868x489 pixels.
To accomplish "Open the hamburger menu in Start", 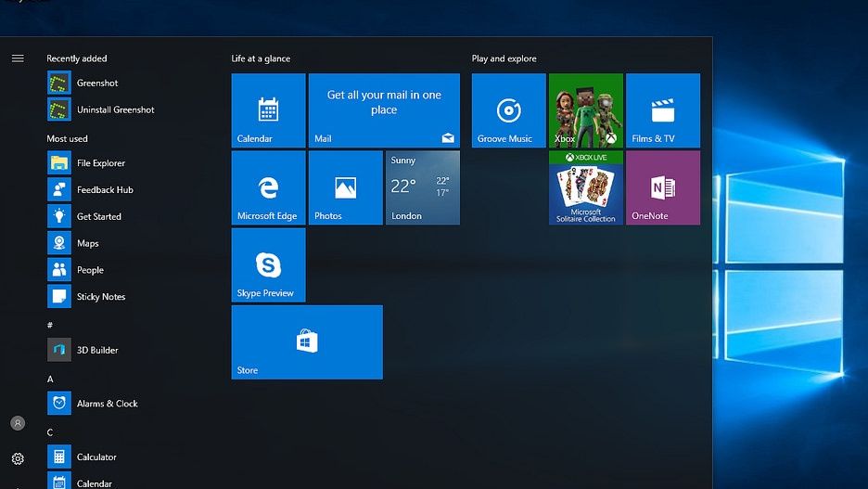I will pos(18,58).
